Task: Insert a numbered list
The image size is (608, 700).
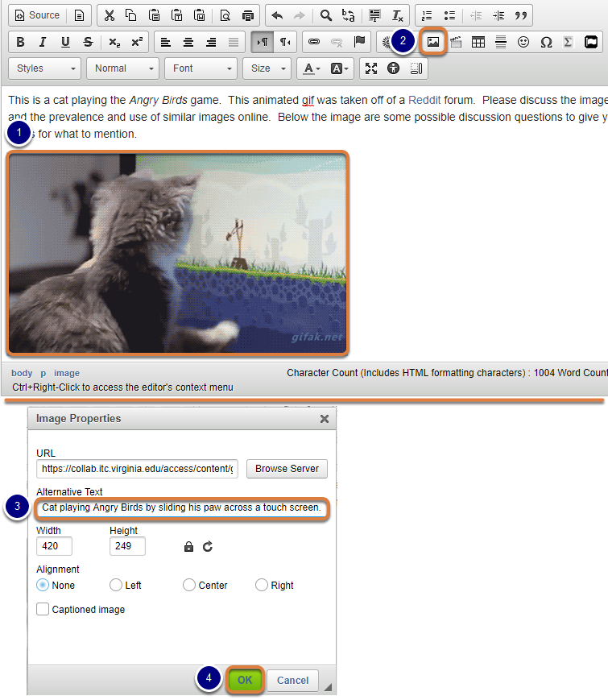Action: 427,15
